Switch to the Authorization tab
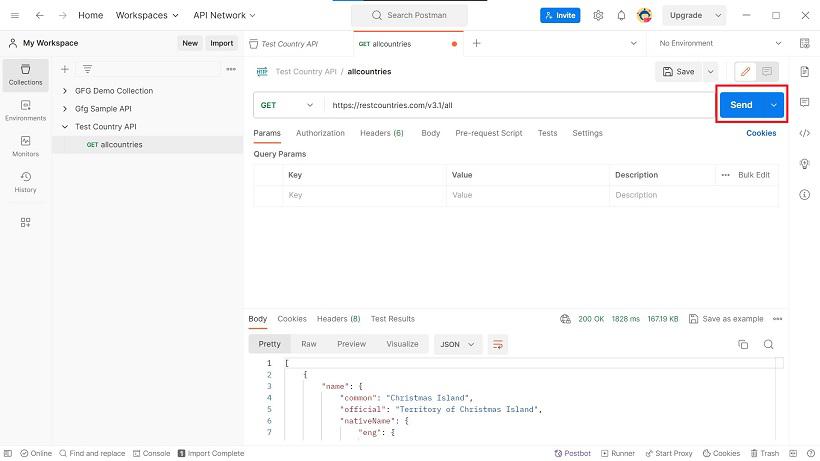This screenshot has height=461, width=820. 320,133
